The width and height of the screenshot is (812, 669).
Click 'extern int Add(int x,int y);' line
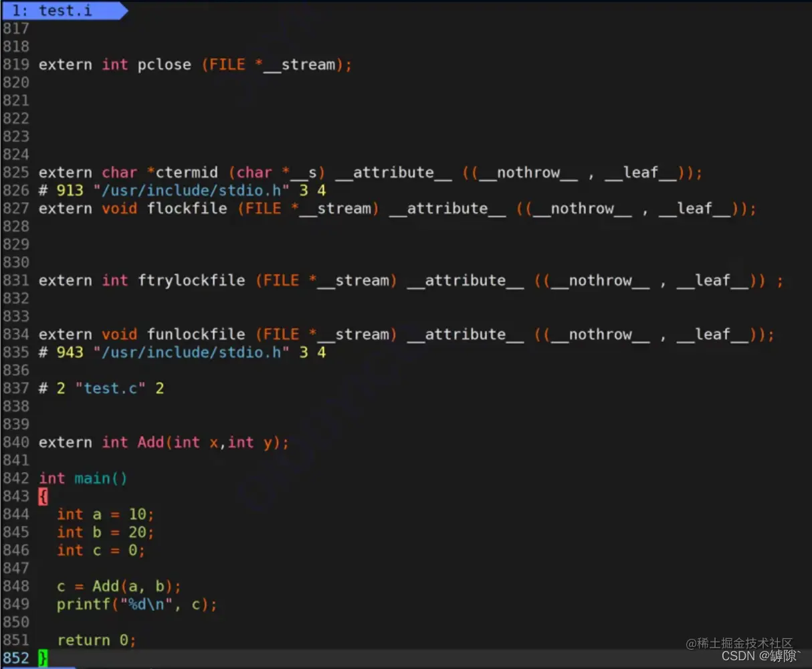[x=164, y=442]
